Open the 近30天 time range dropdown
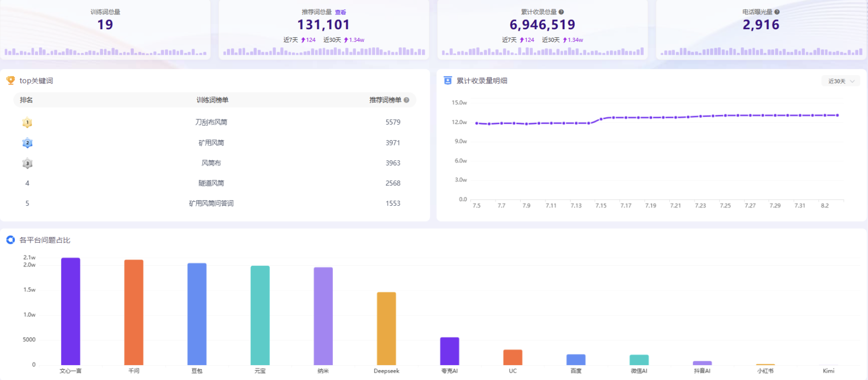Image resolution: width=868 pixels, height=380 pixels. click(x=841, y=81)
